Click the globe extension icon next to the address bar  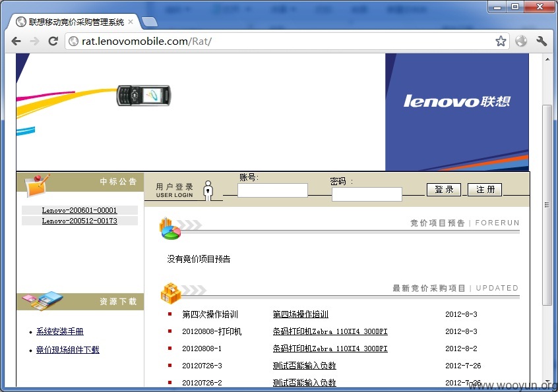pyautogui.click(x=521, y=42)
